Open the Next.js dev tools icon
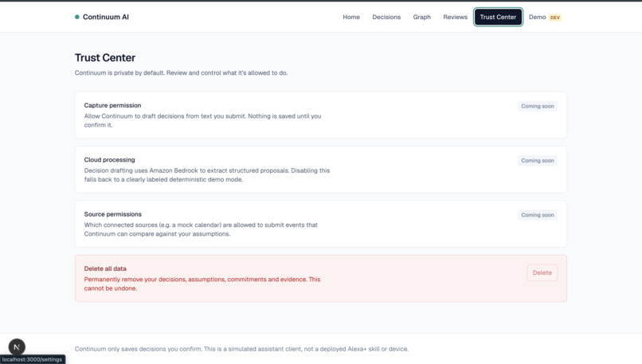642x364 pixels. coord(17,346)
